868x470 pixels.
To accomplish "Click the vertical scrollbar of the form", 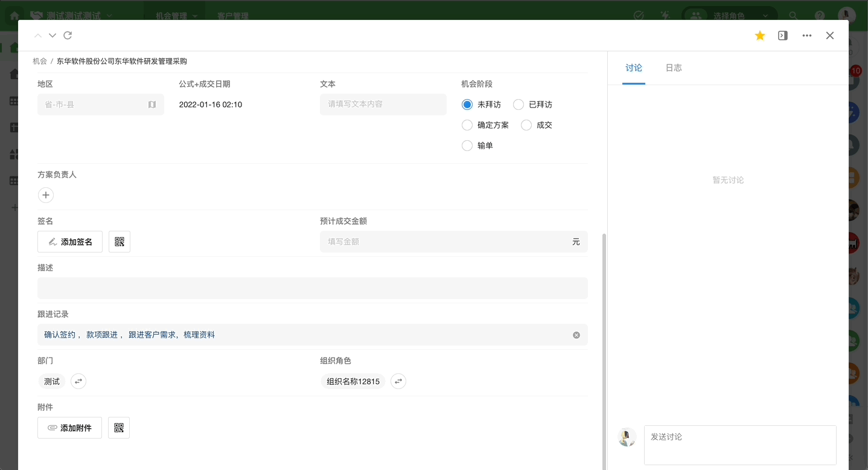I will (605, 350).
